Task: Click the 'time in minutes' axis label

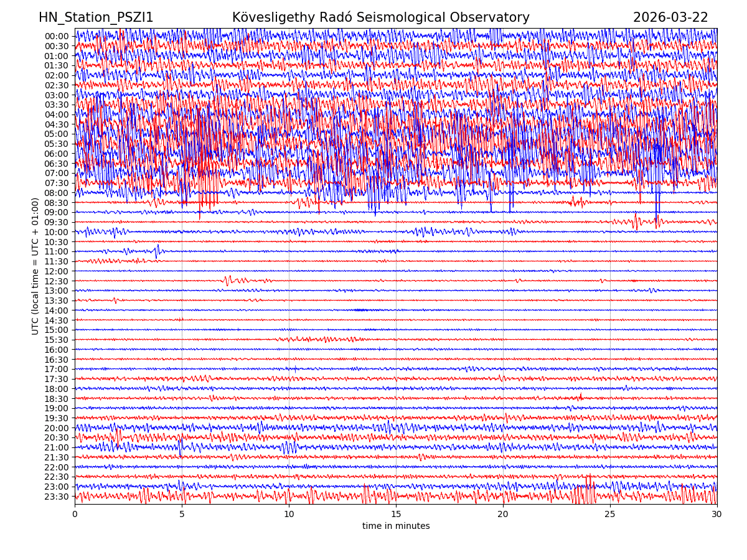Action: tap(396, 526)
